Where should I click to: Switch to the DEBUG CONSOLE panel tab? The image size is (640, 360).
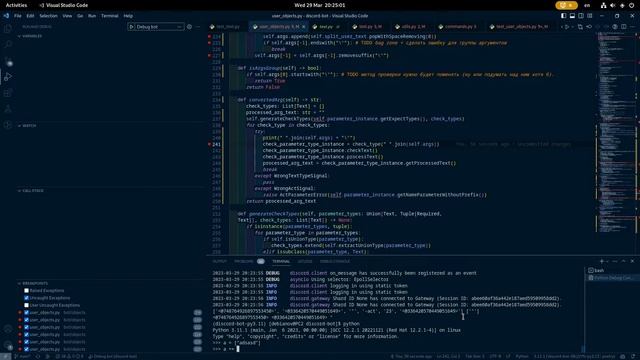coord(335,262)
